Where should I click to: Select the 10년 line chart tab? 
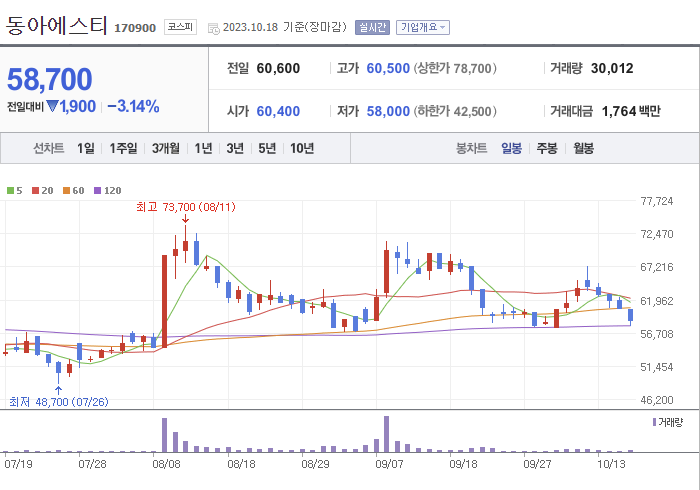pos(302,148)
